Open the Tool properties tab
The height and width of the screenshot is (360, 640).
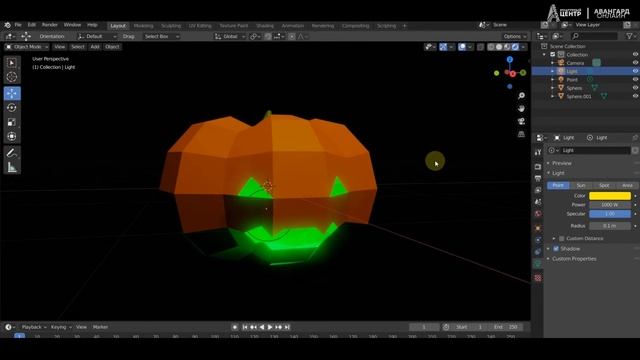(538, 152)
